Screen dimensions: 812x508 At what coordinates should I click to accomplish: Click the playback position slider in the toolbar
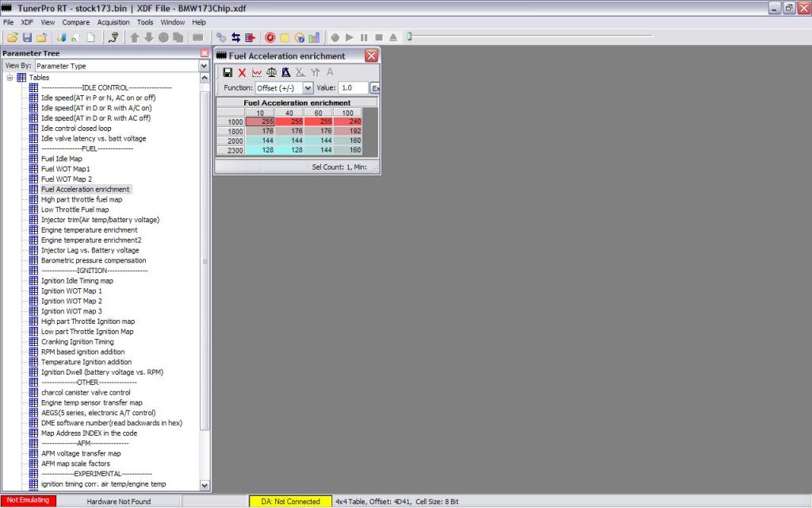point(409,37)
